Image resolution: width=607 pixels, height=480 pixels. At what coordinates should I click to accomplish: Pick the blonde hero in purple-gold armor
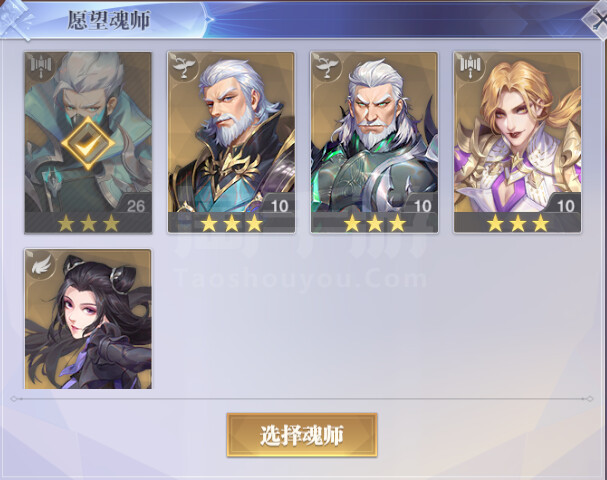(x=517, y=143)
